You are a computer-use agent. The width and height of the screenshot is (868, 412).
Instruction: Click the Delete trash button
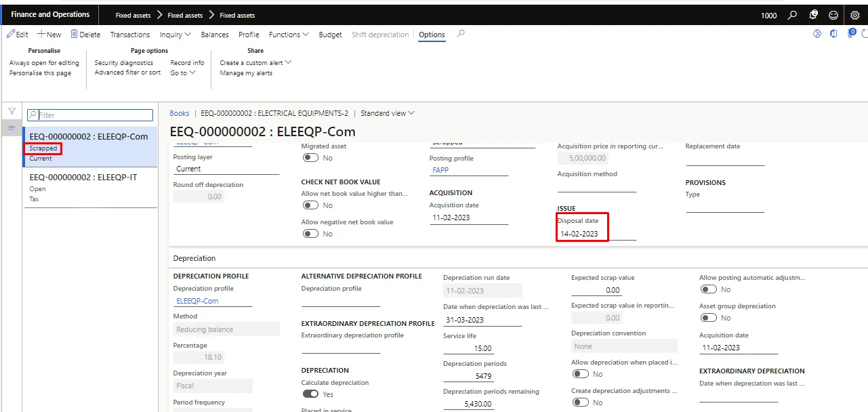point(85,35)
